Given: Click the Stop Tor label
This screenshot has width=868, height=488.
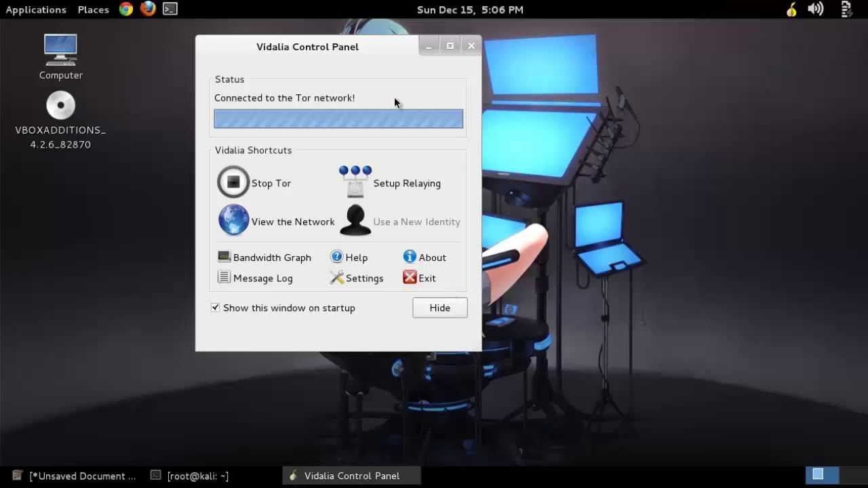Looking at the screenshot, I should [x=271, y=183].
